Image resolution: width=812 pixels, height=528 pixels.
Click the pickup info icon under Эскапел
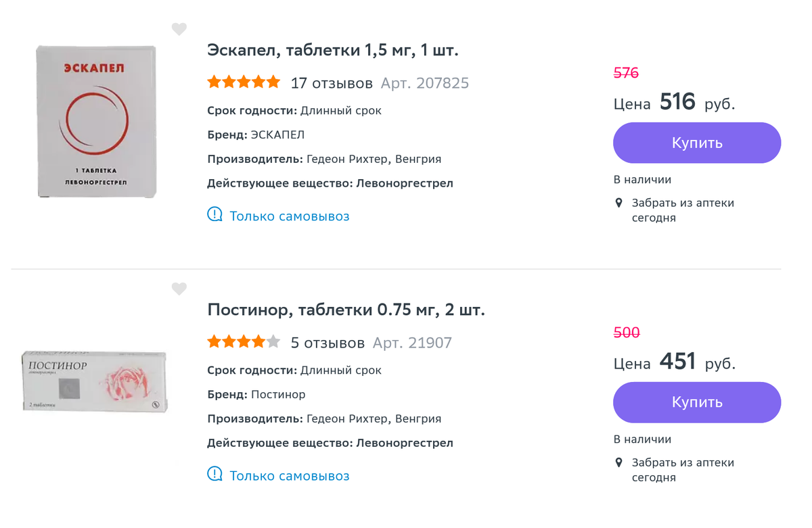[215, 215]
